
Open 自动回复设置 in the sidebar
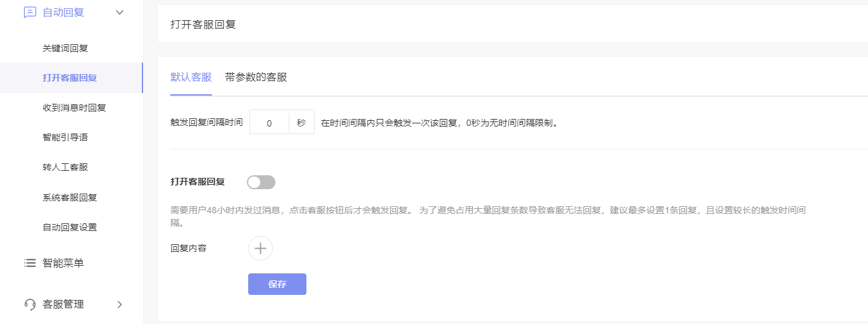click(70, 227)
